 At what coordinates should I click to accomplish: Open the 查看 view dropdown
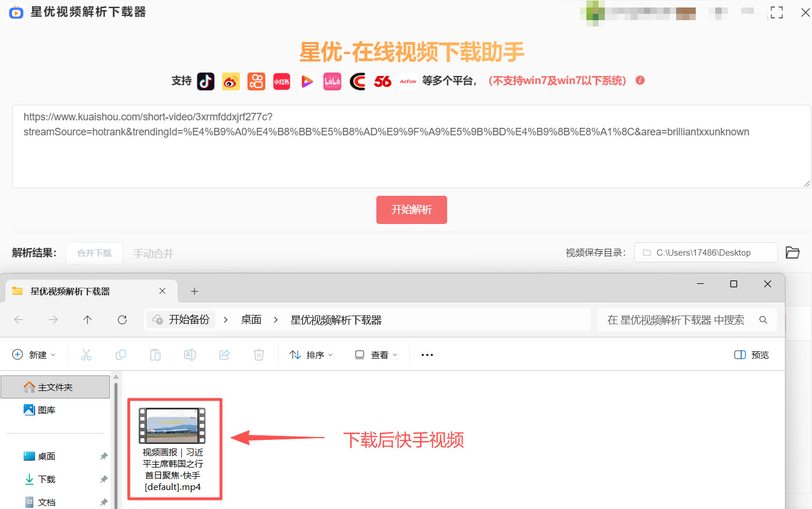(376, 355)
